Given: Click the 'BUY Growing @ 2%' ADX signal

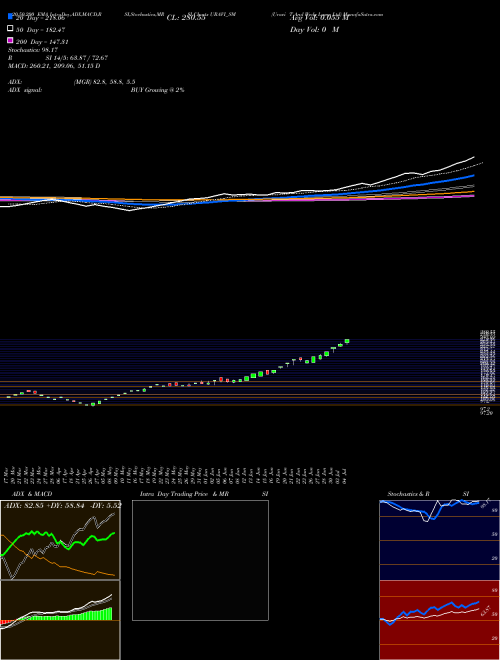Looking at the screenshot, I should coord(157,90).
